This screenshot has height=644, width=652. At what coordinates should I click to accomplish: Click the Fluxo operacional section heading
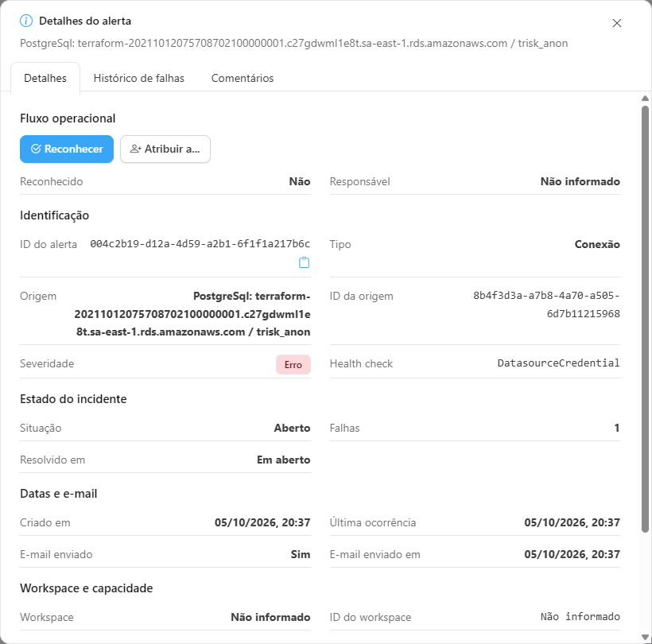[x=68, y=118]
